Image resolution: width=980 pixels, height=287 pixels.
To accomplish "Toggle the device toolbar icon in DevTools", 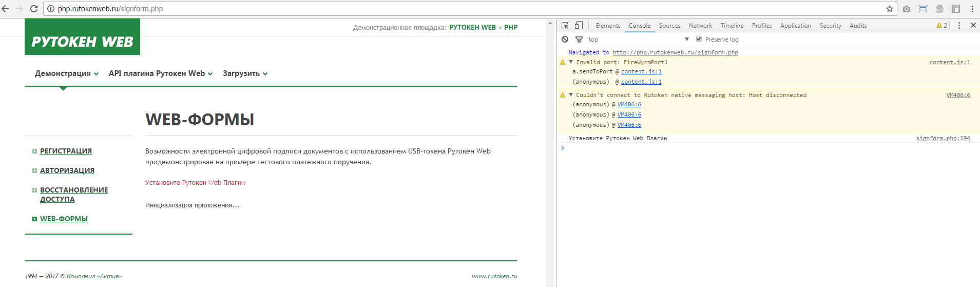I will click(x=579, y=25).
